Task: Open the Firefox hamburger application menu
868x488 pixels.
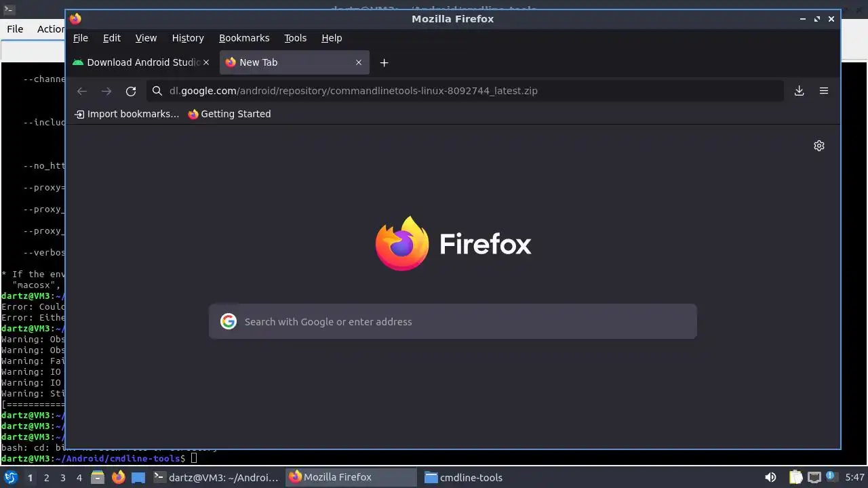Action: 824,91
